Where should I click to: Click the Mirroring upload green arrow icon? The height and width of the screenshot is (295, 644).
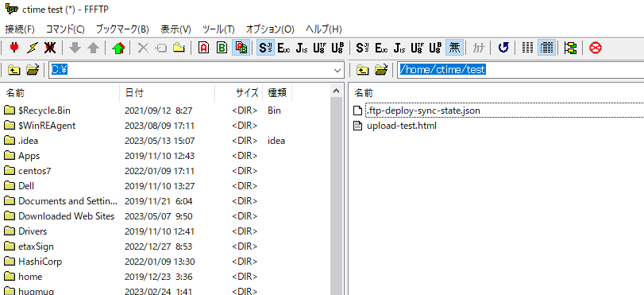pyautogui.click(x=118, y=49)
